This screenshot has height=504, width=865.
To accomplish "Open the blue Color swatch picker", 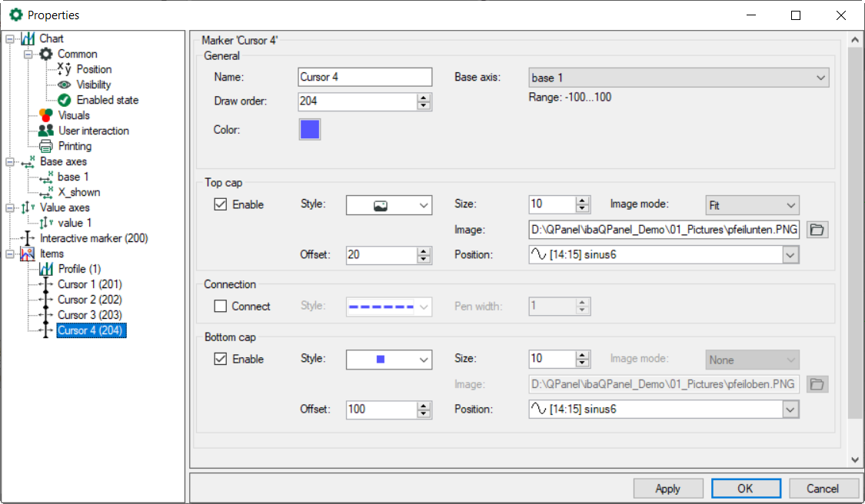I will coord(309,130).
